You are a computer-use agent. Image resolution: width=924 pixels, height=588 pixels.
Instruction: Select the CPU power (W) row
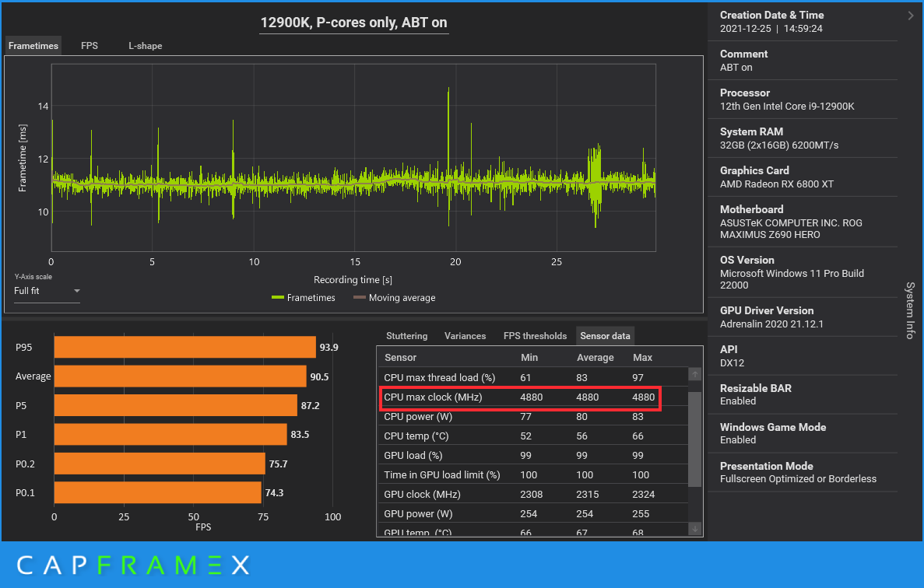click(x=532, y=416)
